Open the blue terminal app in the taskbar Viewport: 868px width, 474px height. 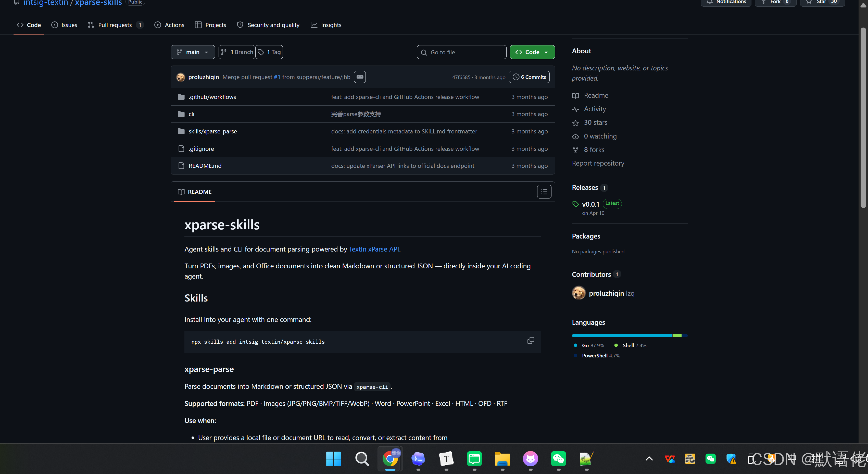point(418,459)
